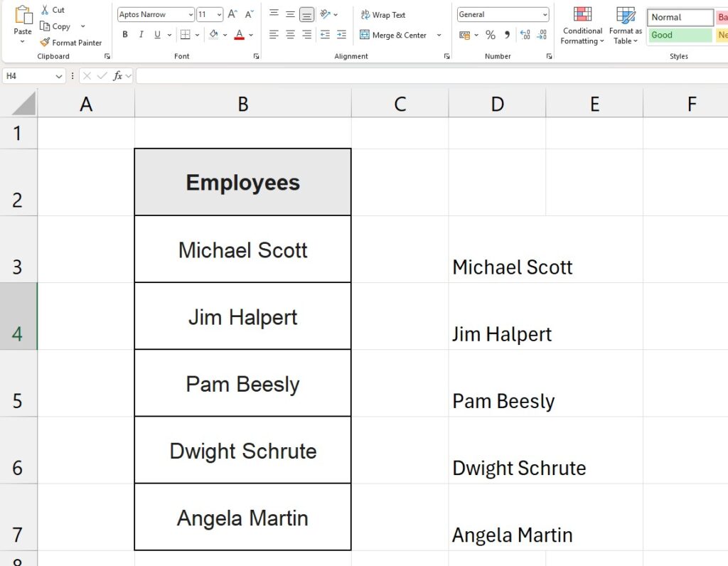Enable Wrap Text for selection
Image resolution: width=728 pixels, height=566 pixels.
[x=382, y=14]
